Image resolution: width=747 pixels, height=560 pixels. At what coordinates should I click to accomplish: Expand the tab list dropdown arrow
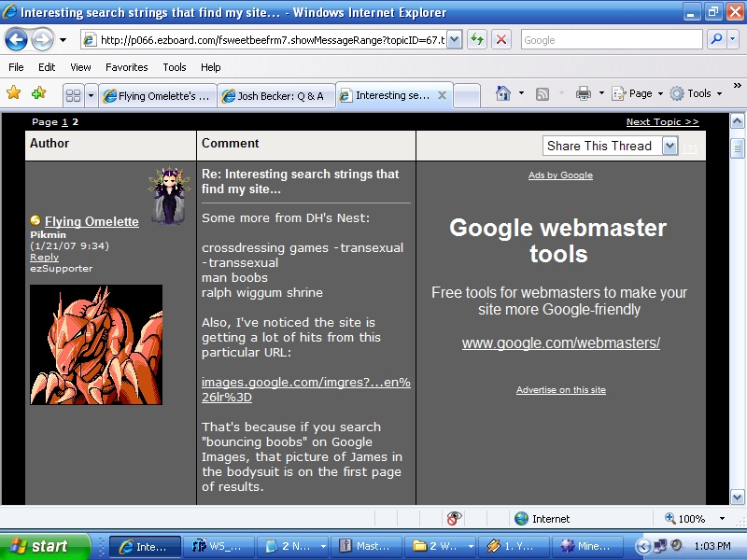[x=91, y=96]
